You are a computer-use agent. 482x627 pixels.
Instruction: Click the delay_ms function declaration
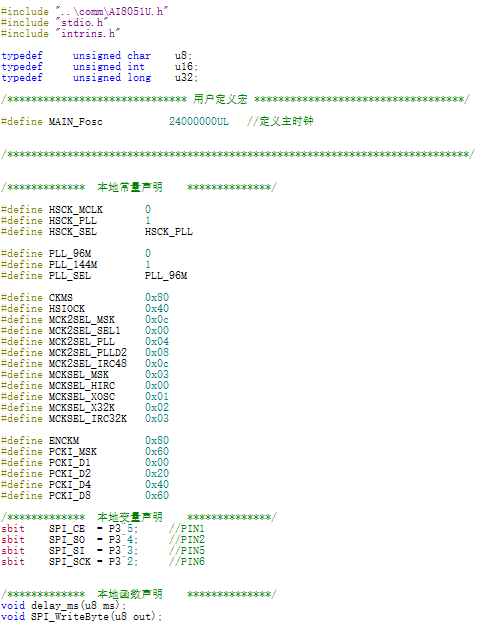(x=63, y=606)
